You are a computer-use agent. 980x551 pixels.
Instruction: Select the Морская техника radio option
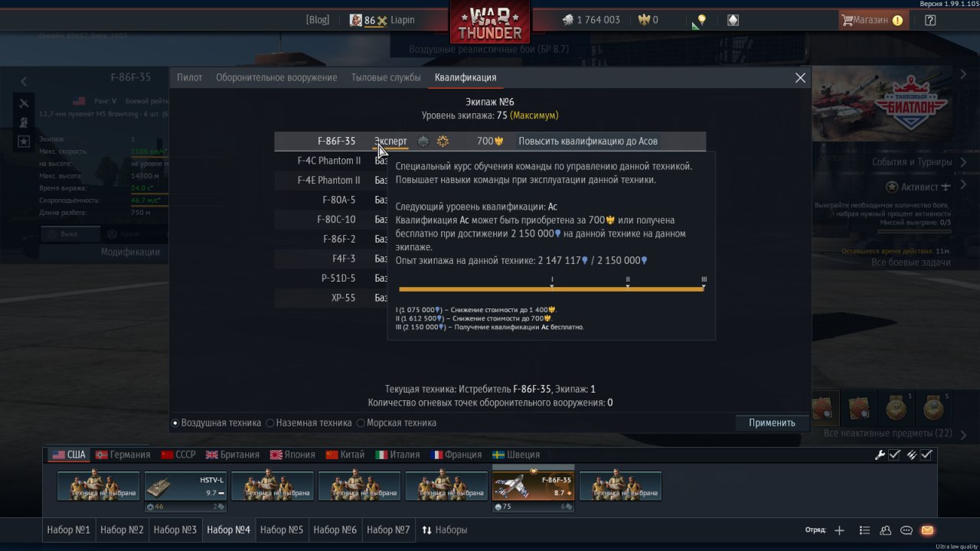point(397,422)
